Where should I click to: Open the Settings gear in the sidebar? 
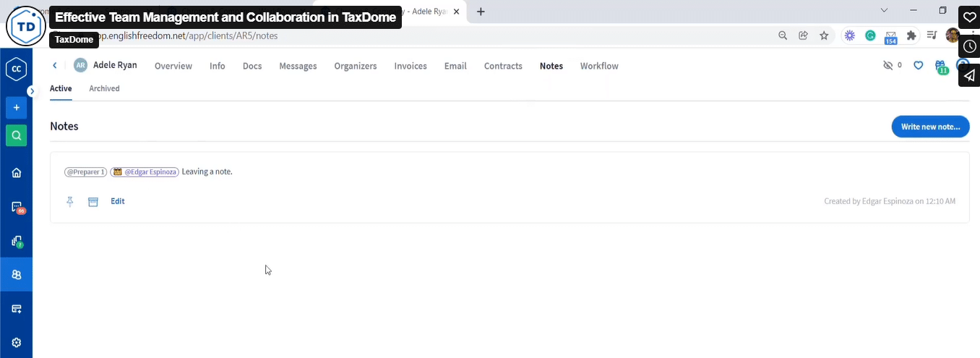[16, 343]
